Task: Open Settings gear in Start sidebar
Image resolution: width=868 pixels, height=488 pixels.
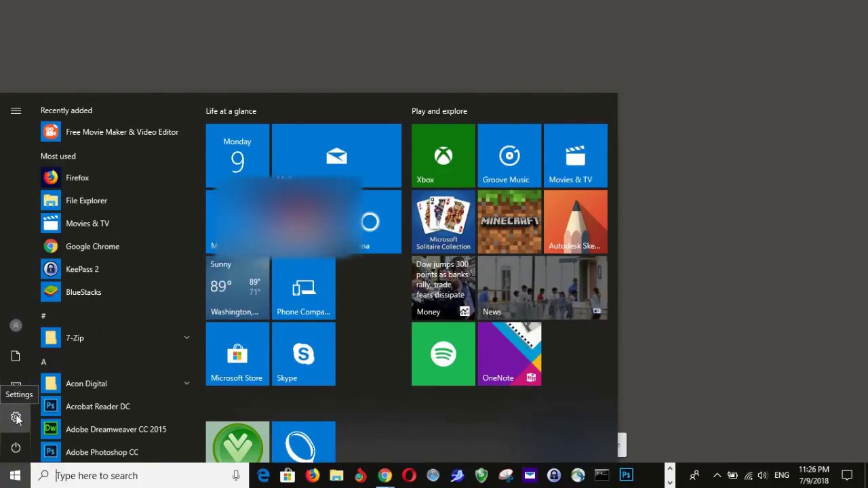Action: coord(16,418)
